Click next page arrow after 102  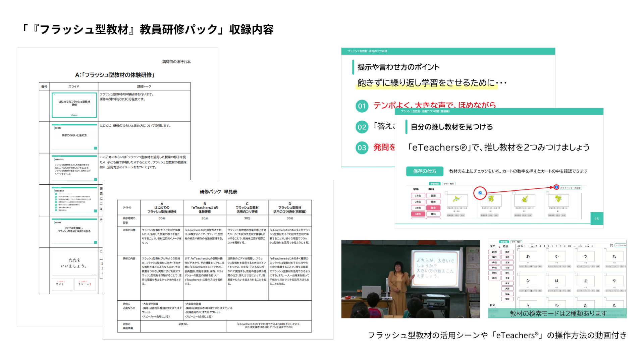coord(593,246)
